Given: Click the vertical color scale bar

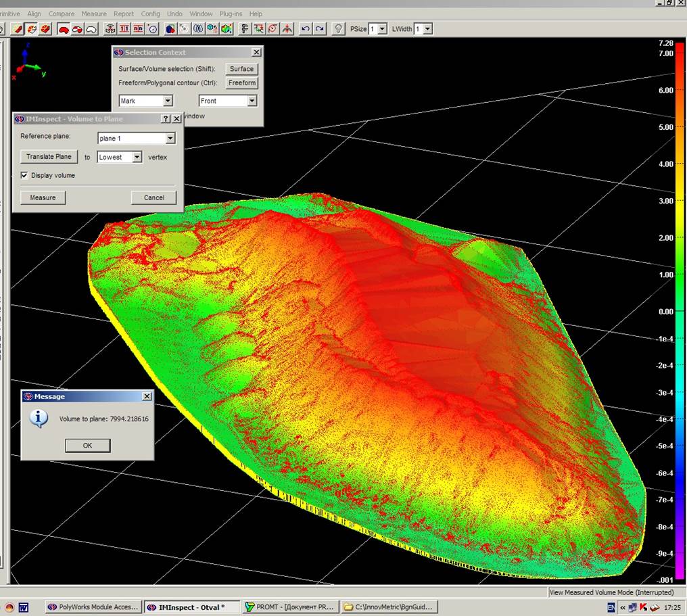Looking at the screenshot, I should [x=680, y=310].
